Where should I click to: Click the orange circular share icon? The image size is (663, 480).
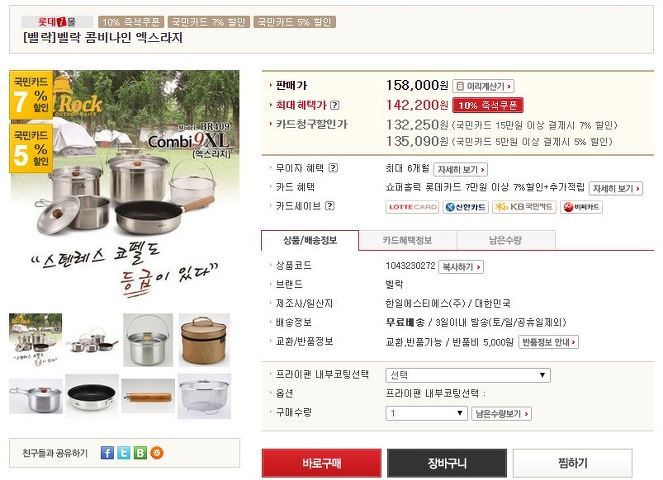[157, 453]
